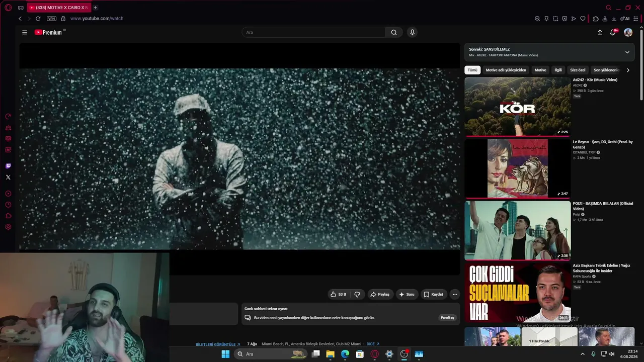The image size is (644, 362).
Task: Open the Windows Start menu
Action: click(x=225, y=354)
